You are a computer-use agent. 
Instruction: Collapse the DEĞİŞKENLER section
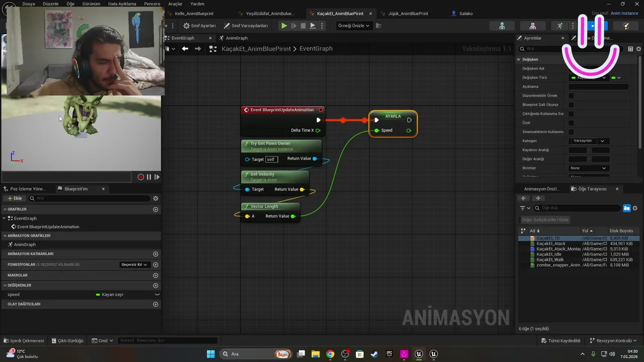[x=5, y=285]
